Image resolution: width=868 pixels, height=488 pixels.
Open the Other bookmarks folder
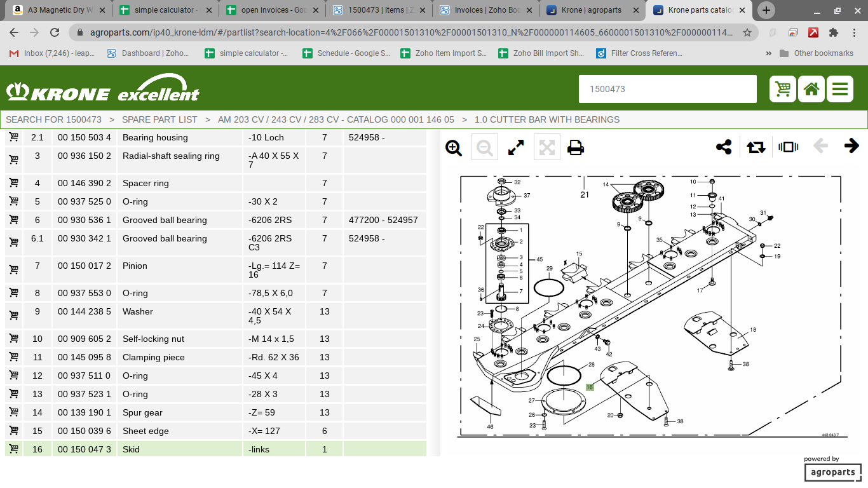point(817,53)
